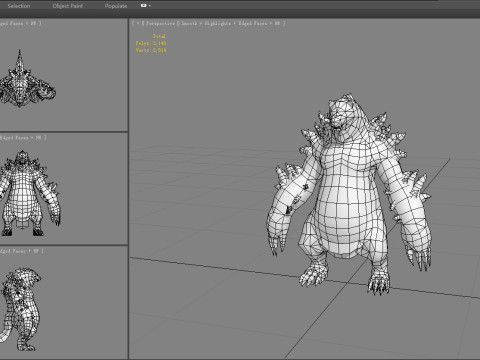Image resolution: width=480 pixels, height=360 pixels.
Task: Click the top-left viewport Edged Faces label
Action: tap(21, 23)
